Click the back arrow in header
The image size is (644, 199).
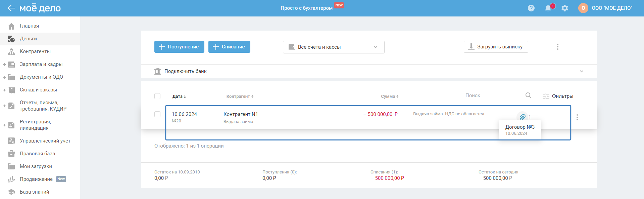coord(11,8)
